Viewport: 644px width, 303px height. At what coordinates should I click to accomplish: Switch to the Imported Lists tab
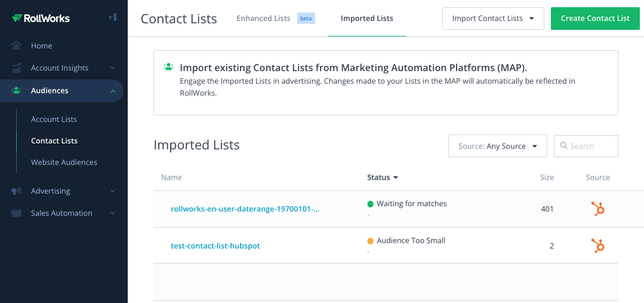click(x=367, y=19)
